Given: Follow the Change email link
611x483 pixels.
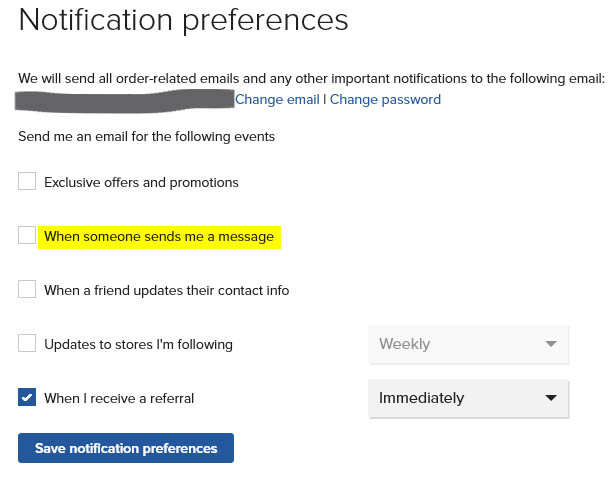Looking at the screenshot, I should pyautogui.click(x=277, y=100).
